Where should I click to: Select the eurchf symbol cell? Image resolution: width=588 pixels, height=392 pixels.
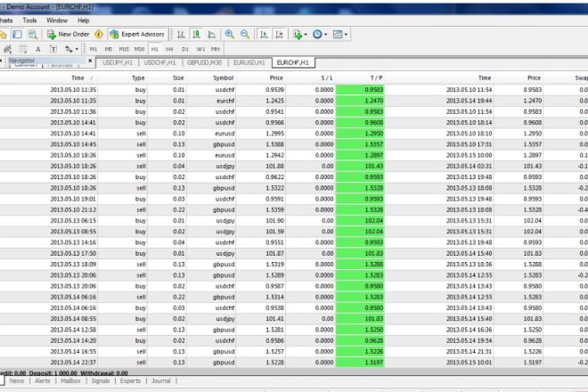tap(225, 101)
